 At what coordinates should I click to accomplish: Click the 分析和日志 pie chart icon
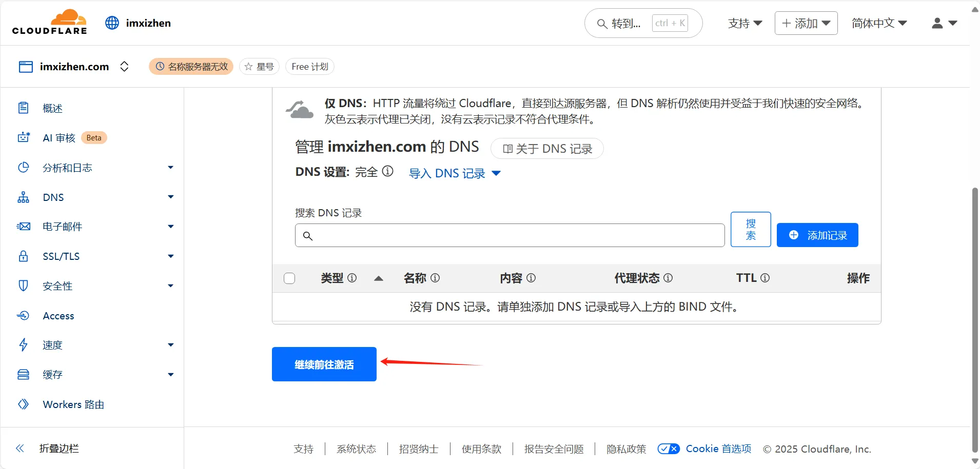point(24,168)
